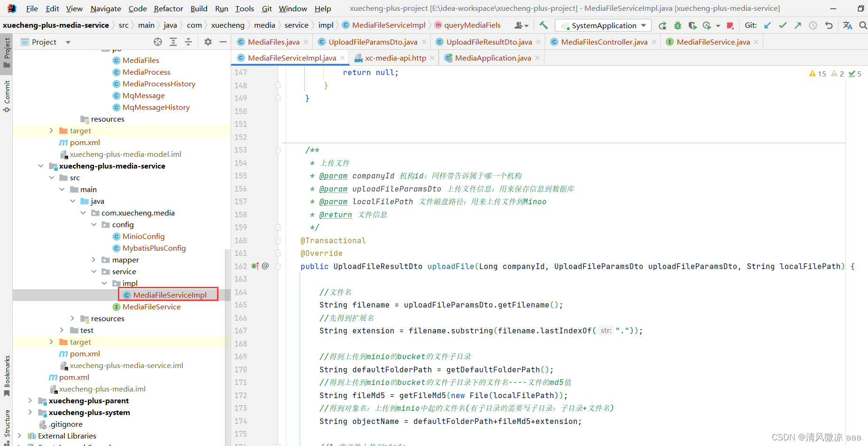The height and width of the screenshot is (446, 868).
Task: Open Project view mode dropdown
Action: click(x=68, y=42)
